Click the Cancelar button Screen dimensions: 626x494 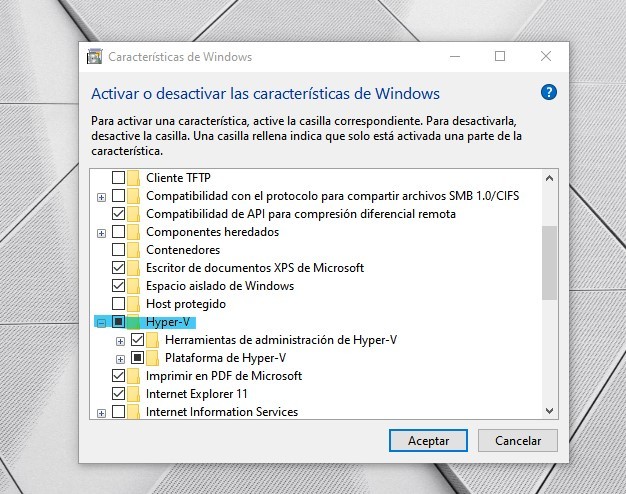pos(518,440)
